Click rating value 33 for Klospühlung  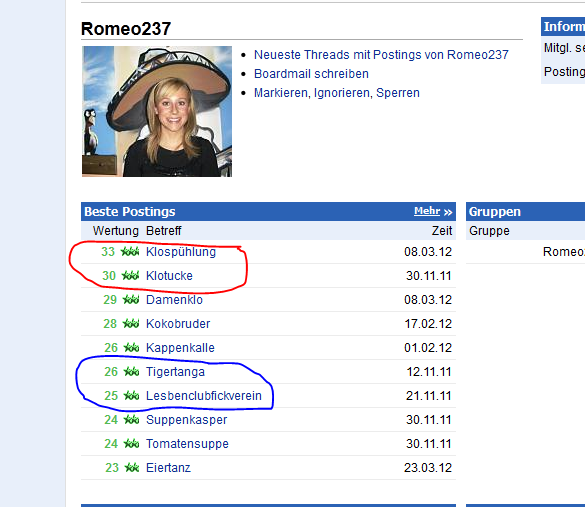(108, 252)
